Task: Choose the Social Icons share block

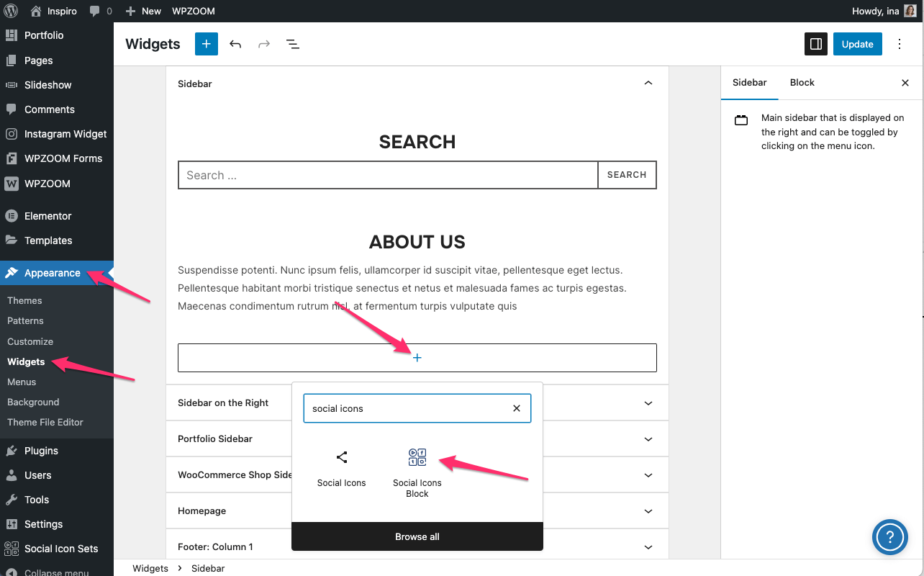Action: 342,467
